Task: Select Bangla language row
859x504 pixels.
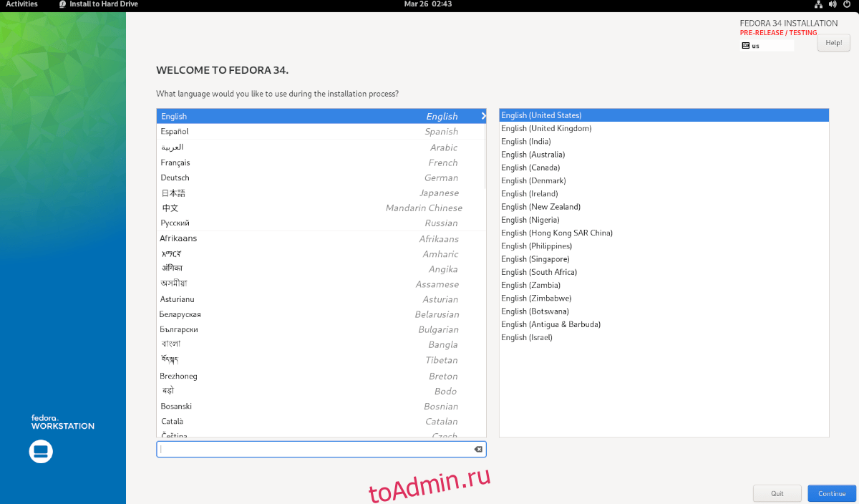Action: [x=321, y=344]
